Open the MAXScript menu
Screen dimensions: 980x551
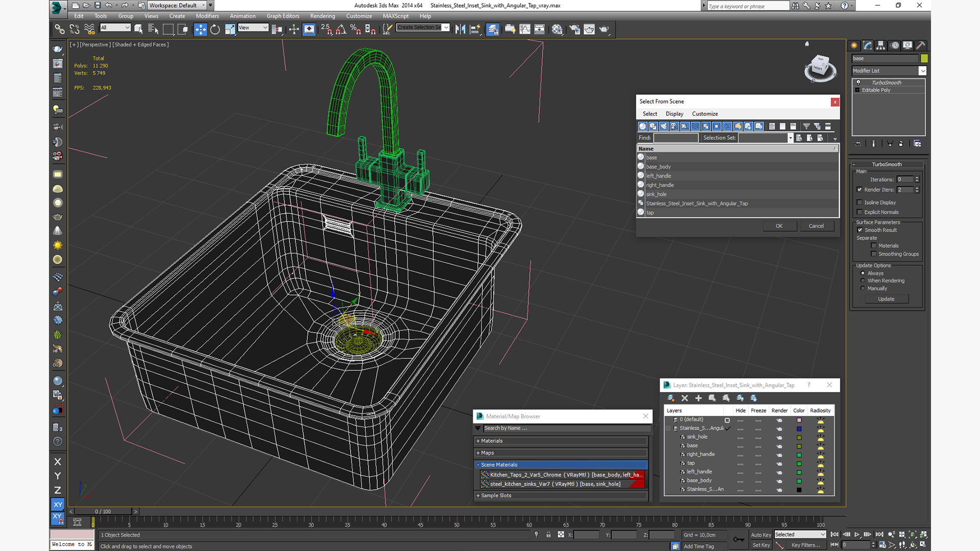pyautogui.click(x=396, y=16)
